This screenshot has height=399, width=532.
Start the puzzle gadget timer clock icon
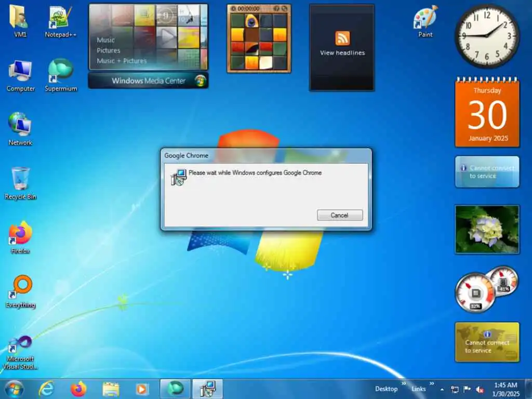[233, 8]
